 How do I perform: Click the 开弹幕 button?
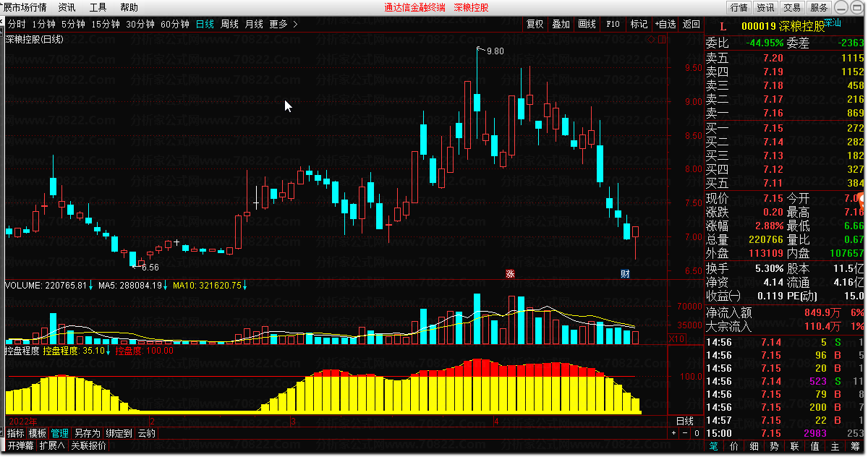(x=21, y=445)
